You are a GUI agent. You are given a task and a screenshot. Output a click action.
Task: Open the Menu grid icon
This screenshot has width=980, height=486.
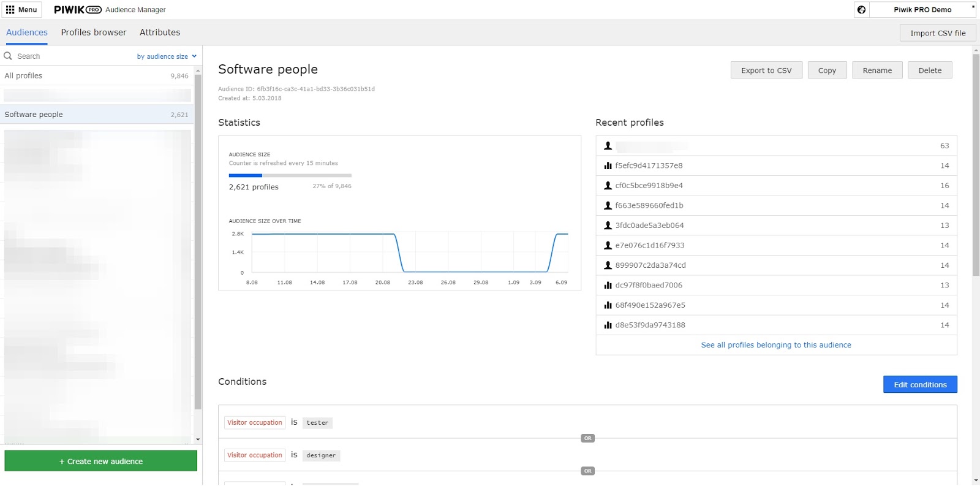point(10,10)
